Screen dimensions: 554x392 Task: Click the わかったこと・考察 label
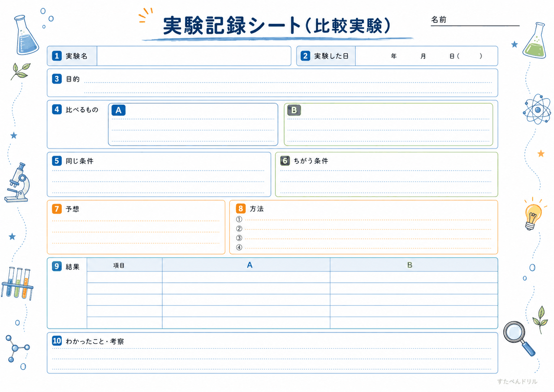coord(95,341)
